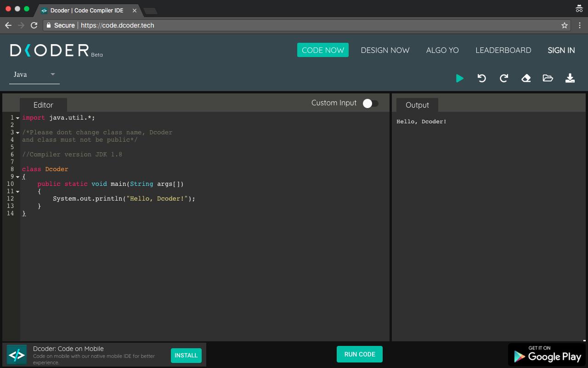
Task: Select the Google Play badge
Action: point(547,354)
